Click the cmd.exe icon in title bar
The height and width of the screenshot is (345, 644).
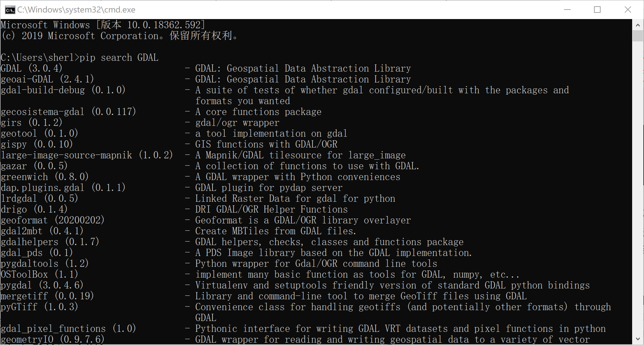click(10, 10)
